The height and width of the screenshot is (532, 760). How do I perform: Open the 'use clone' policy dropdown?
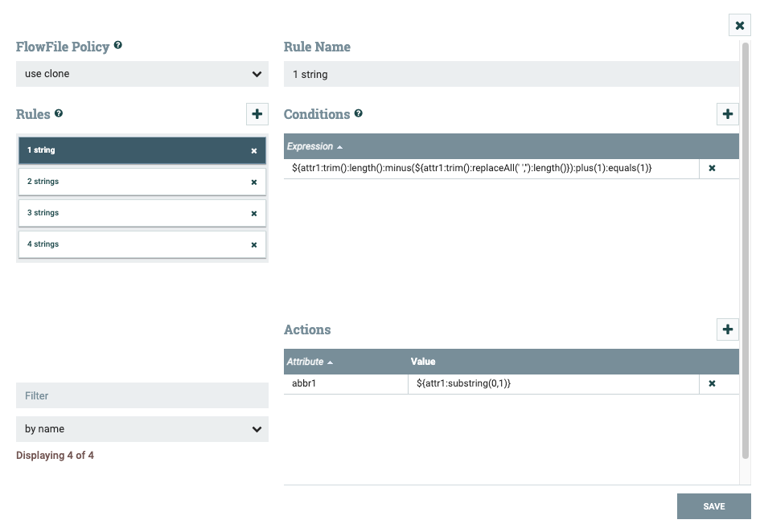point(142,74)
